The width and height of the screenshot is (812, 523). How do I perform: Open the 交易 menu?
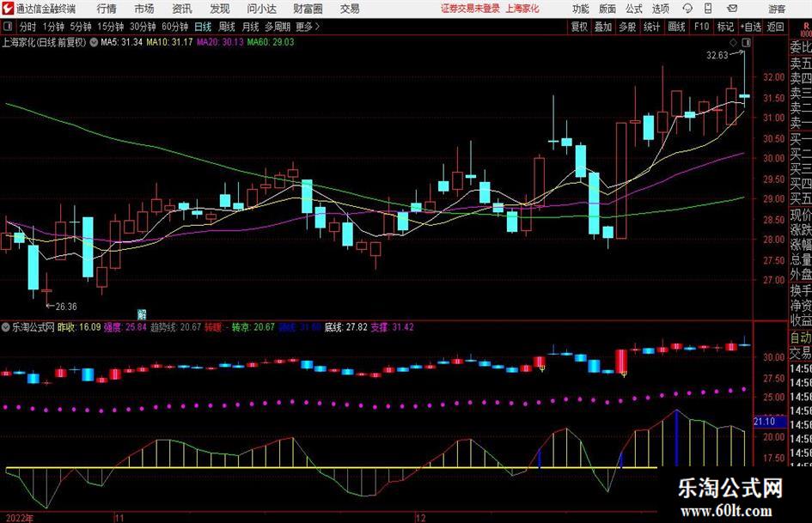click(x=350, y=9)
